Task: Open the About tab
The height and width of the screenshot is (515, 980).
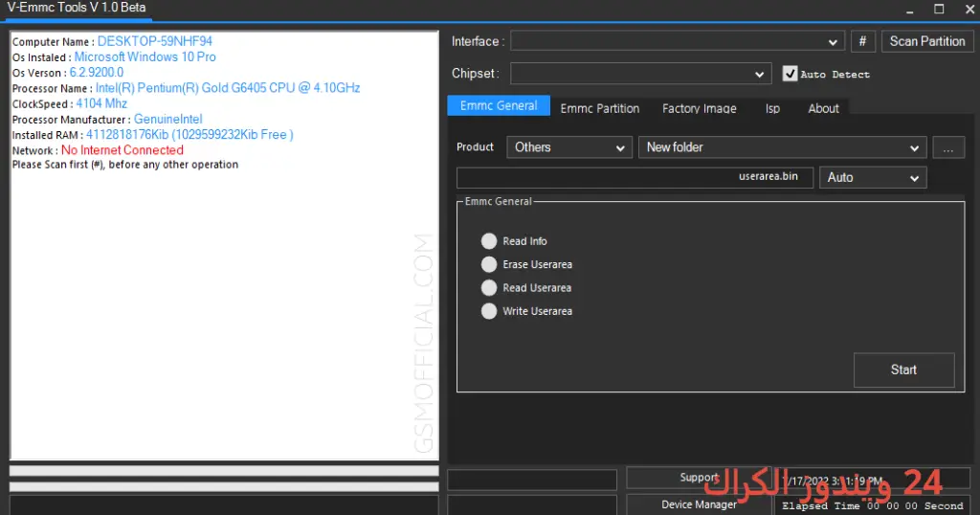Action: (x=823, y=108)
